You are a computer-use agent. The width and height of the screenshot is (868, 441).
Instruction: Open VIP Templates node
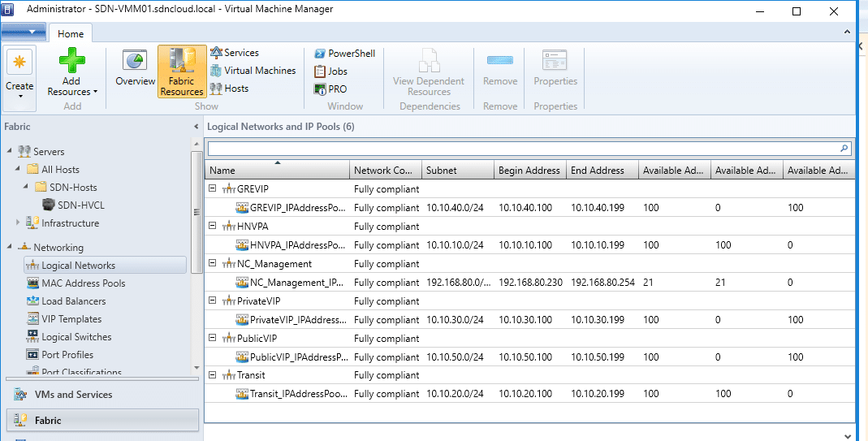coord(64,319)
